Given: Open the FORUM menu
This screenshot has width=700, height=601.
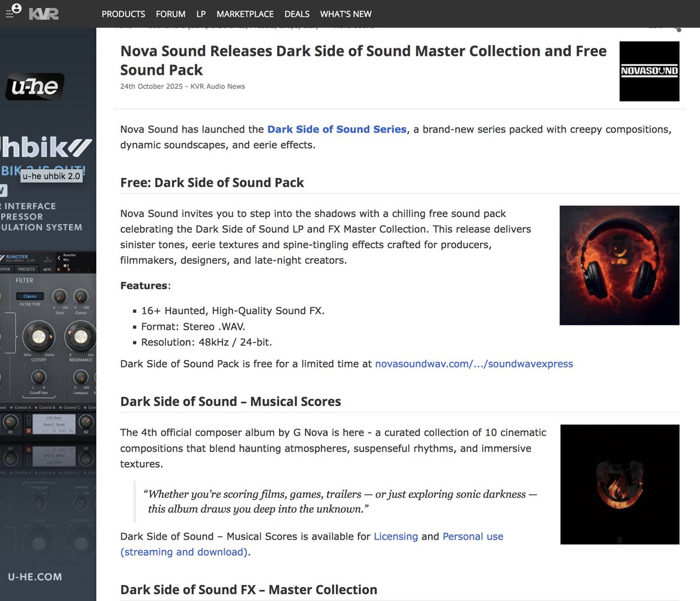Looking at the screenshot, I should [170, 14].
